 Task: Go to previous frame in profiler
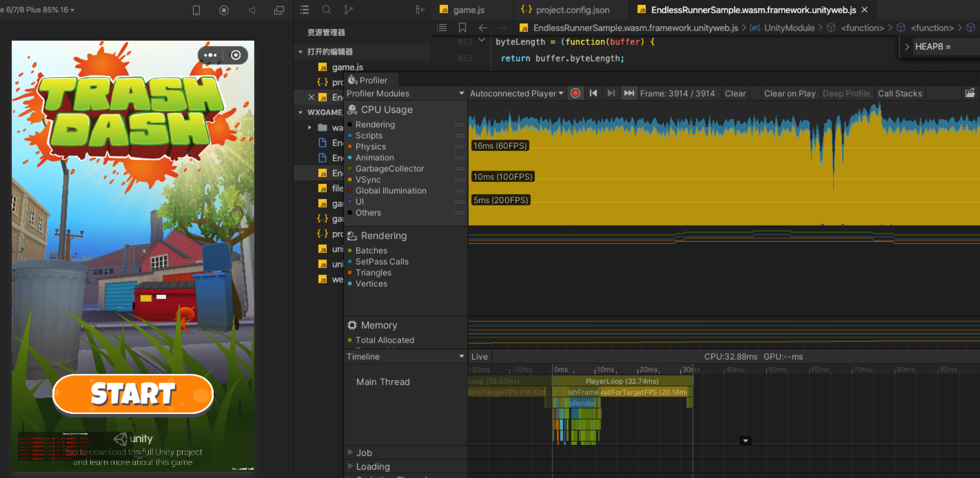pos(593,93)
